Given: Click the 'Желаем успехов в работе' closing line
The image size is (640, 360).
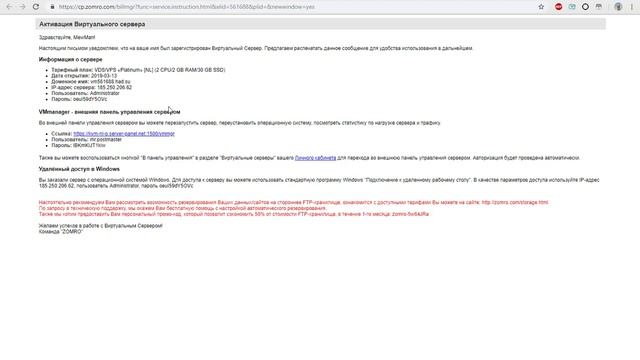Looking at the screenshot, I should pyautogui.click(x=100, y=226).
